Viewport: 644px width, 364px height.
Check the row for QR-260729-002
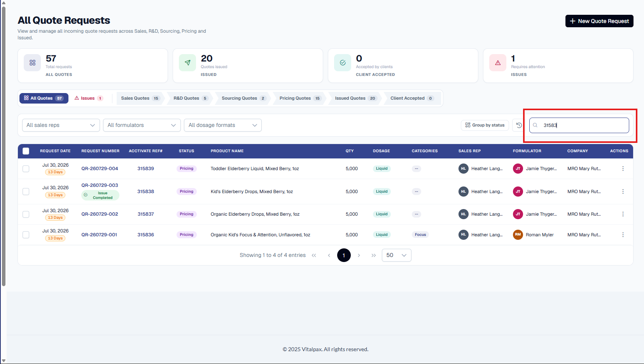point(26,214)
